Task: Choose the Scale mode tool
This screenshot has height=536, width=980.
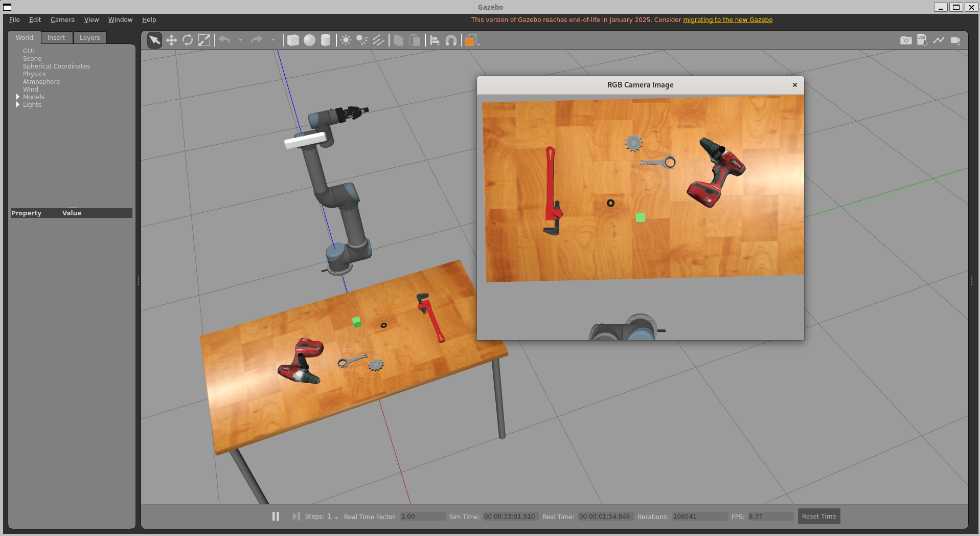Action: click(x=204, y=40)
